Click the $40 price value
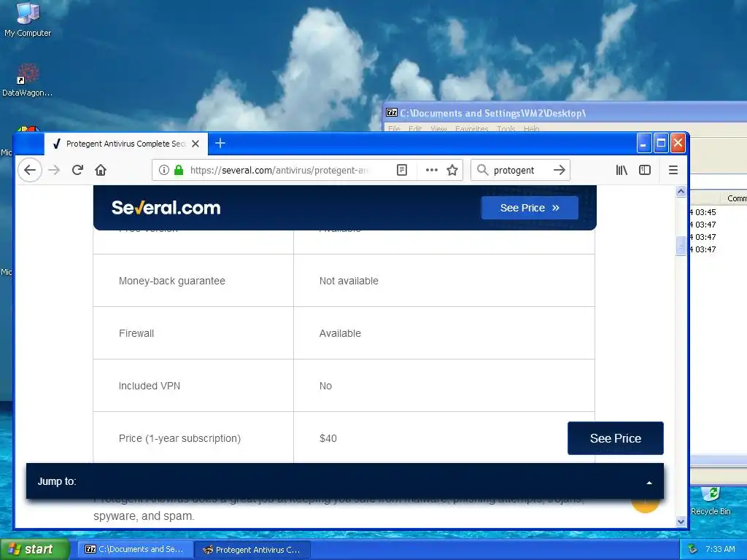 [328, 438]
